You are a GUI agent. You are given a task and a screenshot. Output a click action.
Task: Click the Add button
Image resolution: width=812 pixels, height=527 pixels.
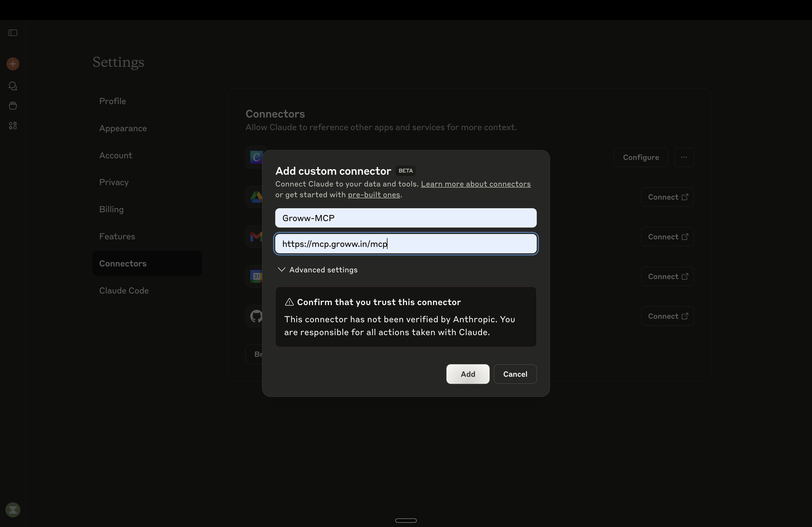pos(468,374)
